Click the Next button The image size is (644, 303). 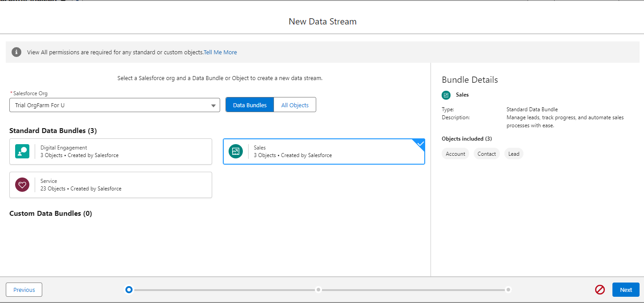click(x=626, y=290)
